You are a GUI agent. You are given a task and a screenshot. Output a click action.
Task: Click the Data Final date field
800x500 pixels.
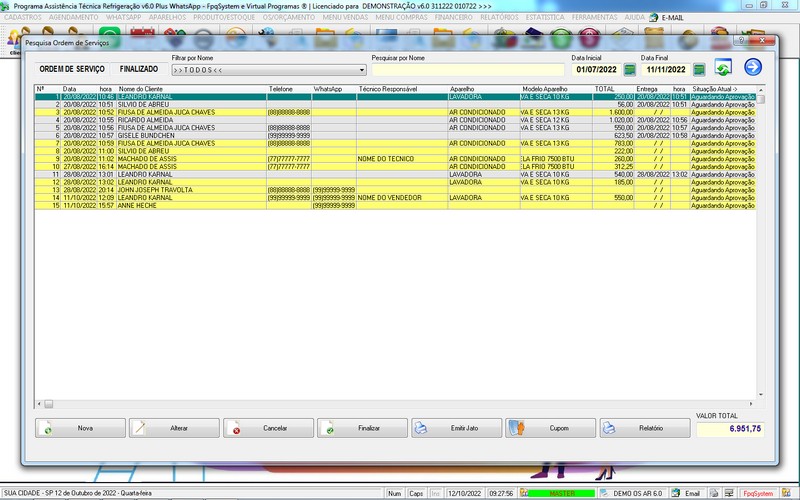click(x=664, y=70)
